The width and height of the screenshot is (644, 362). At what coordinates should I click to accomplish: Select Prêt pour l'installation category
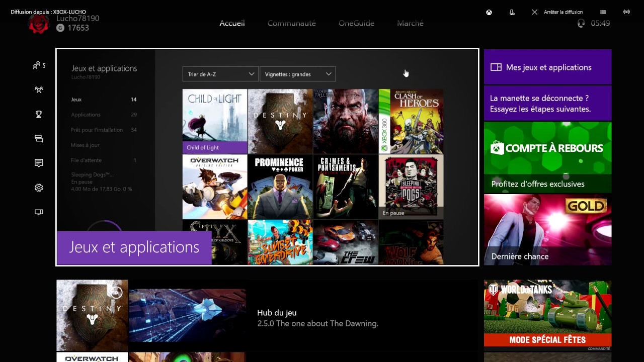click(104, 130)
